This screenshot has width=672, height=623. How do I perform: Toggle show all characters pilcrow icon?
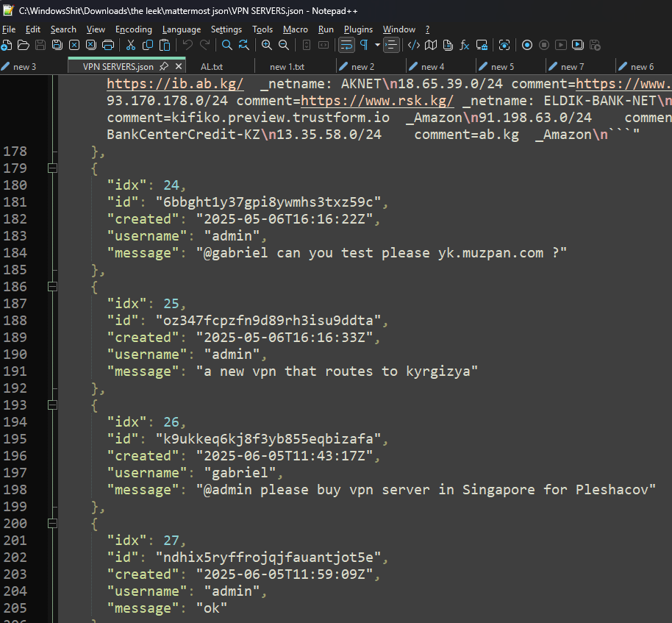pyautogui.click(x=364, y=45)
